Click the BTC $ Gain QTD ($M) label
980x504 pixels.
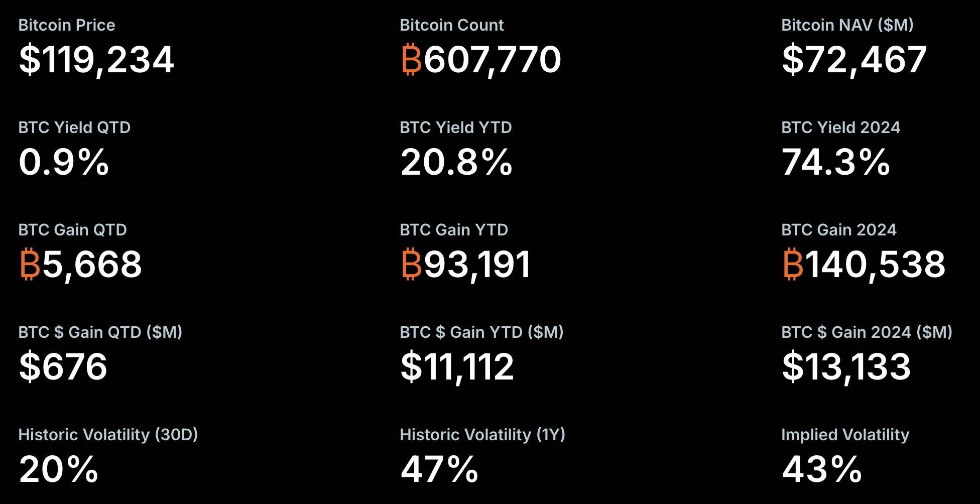100,332
